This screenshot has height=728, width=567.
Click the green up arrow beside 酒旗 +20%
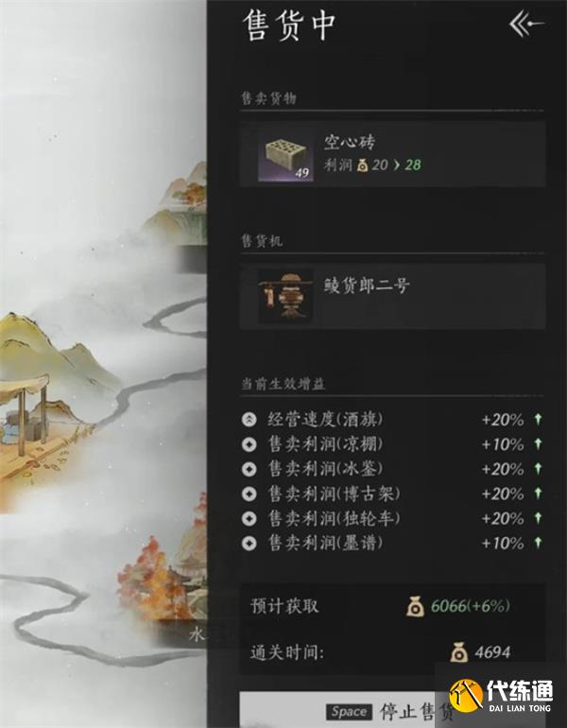(538, 419)
